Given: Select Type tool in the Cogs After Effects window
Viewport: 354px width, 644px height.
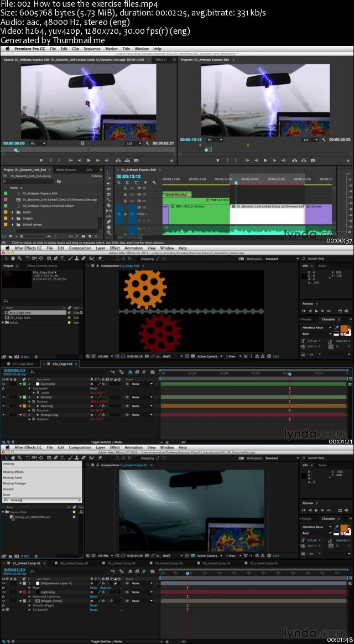Looking at the screenshot, I should pos(63,259).
